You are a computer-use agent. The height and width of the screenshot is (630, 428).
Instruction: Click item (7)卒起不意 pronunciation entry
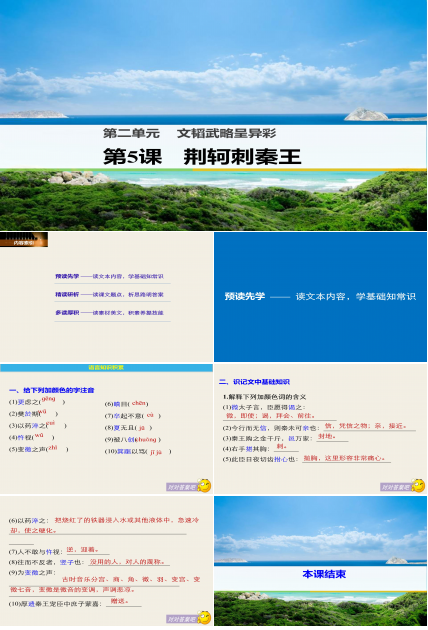(x=133, y=415)
